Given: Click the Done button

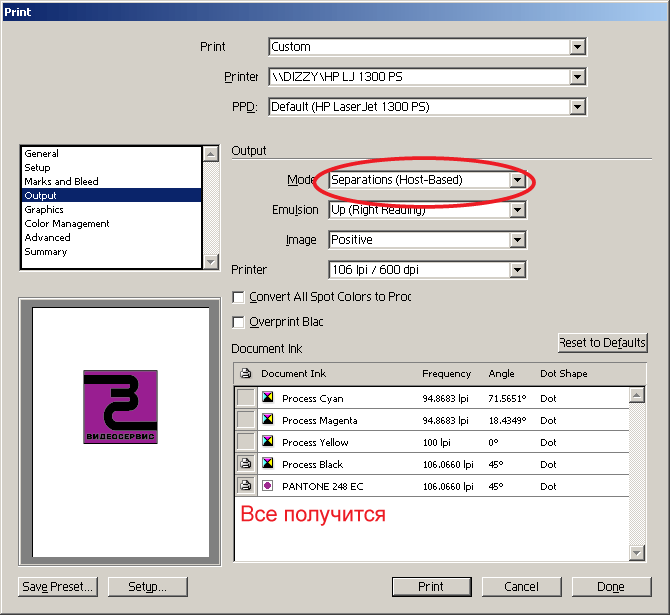Looking at the screenshot, I should 611,587.
